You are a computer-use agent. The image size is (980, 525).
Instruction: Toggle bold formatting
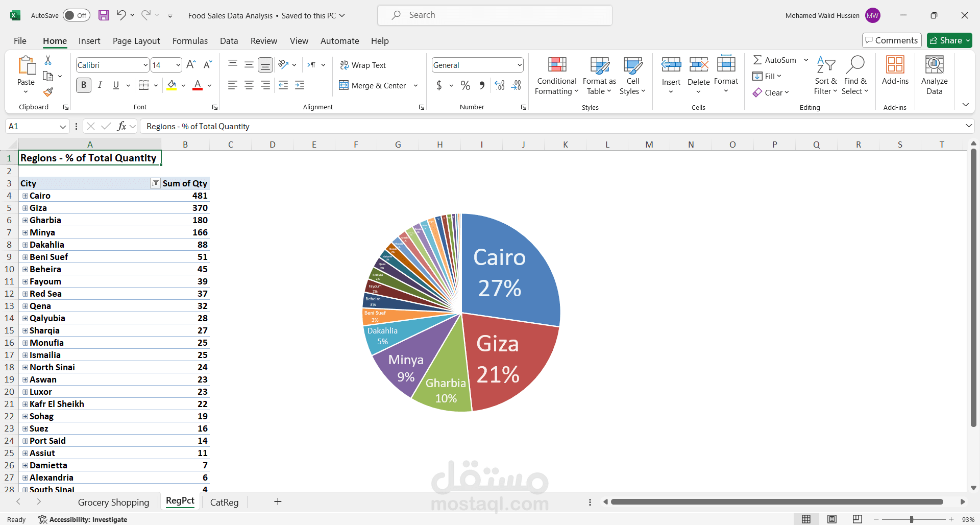point(83,85)
